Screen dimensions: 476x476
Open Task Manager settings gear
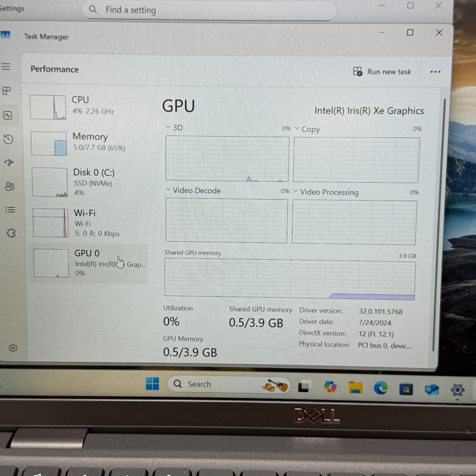pos(13,348)
